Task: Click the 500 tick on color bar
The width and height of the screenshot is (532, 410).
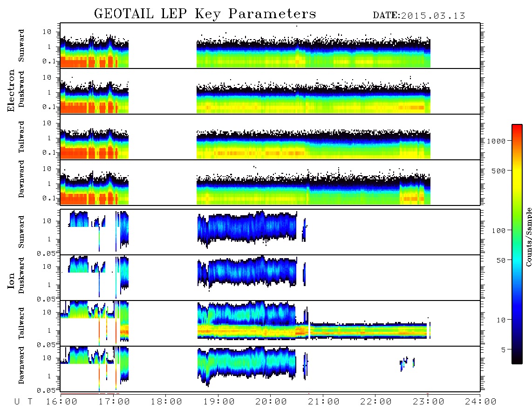Action: pos(498,171)
